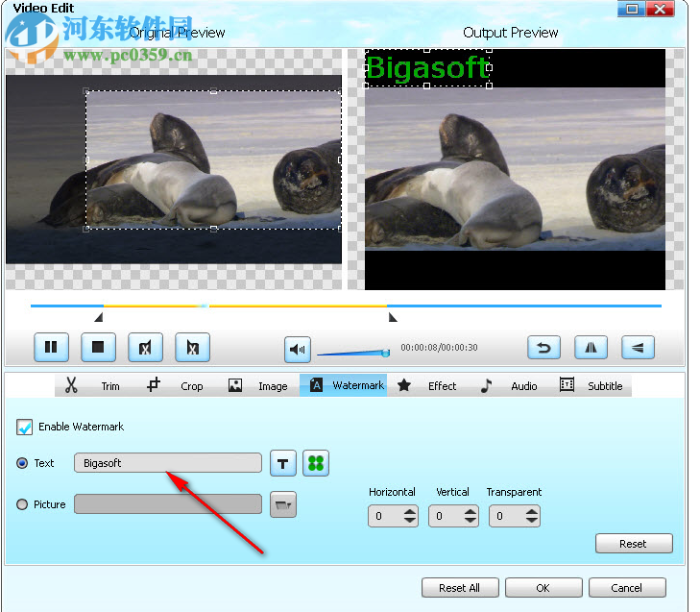Decrease Transparent value
The height and width of the screenshot is (612, 700).
531,521
